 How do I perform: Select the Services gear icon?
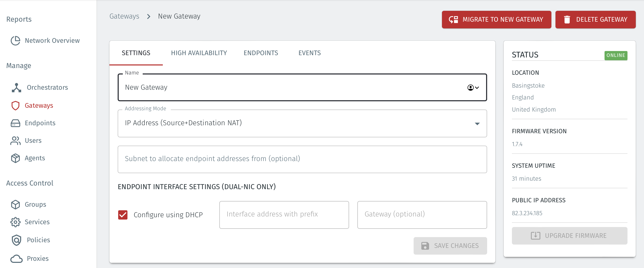point(15,222)
